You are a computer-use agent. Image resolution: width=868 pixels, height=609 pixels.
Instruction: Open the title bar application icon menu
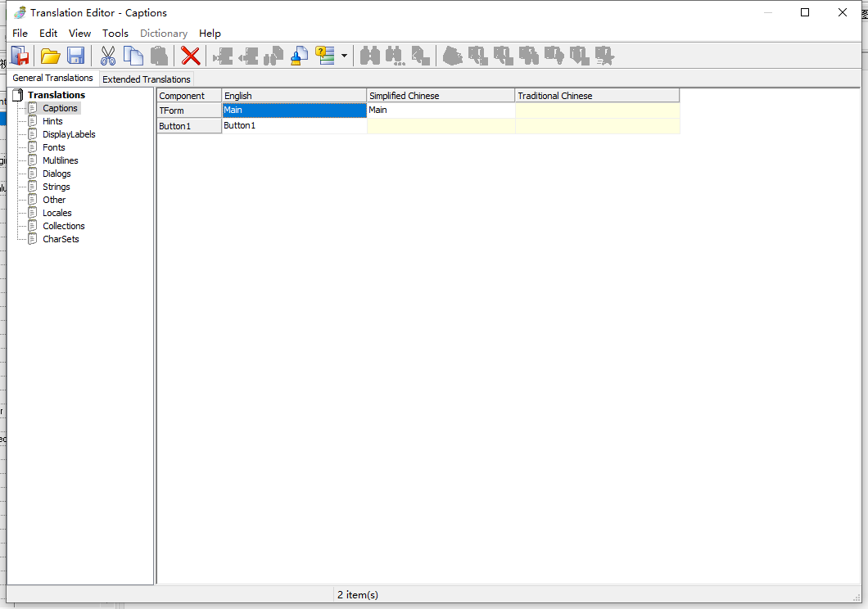click(x=20, y=12)
